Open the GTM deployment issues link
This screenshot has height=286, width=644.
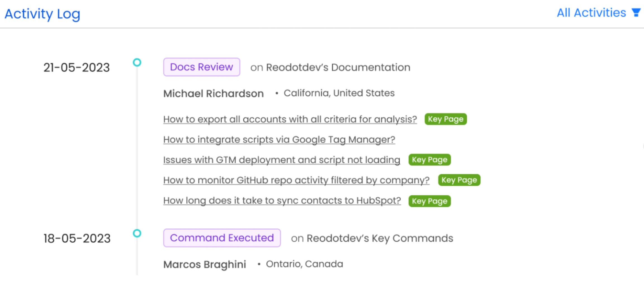click(281, 160)
